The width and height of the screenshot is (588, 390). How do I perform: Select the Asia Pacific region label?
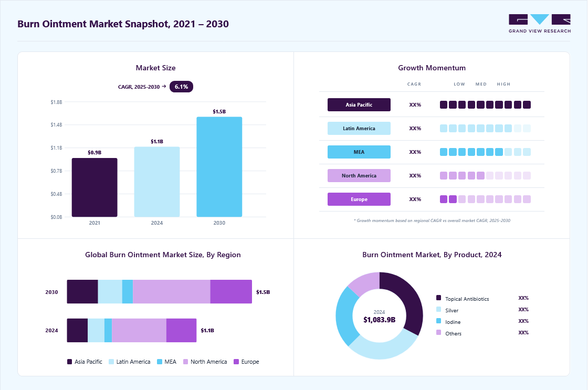(359, 104)
